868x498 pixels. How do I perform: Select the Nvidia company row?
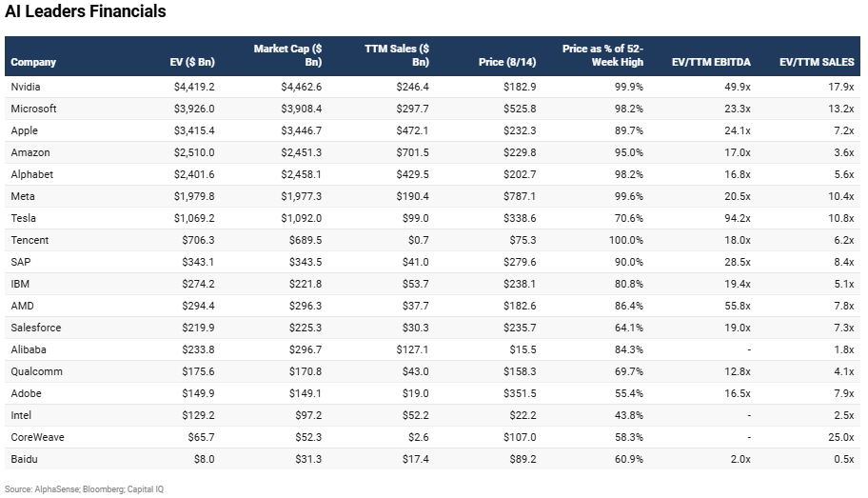[x=26, y=87]
